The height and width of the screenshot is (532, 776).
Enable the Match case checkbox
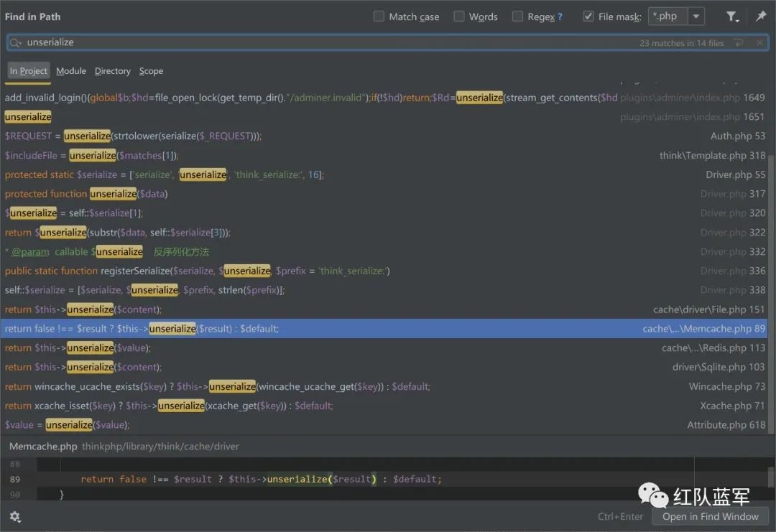tap(379, 17)
